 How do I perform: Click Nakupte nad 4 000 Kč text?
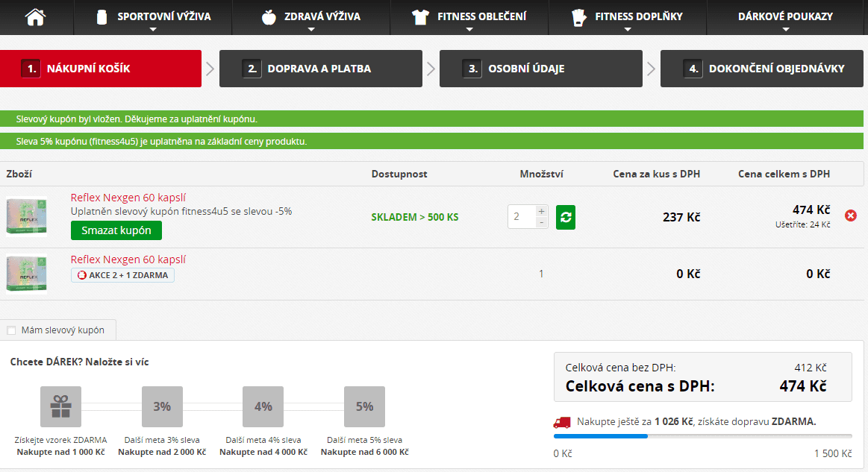(x=263, y=452)
